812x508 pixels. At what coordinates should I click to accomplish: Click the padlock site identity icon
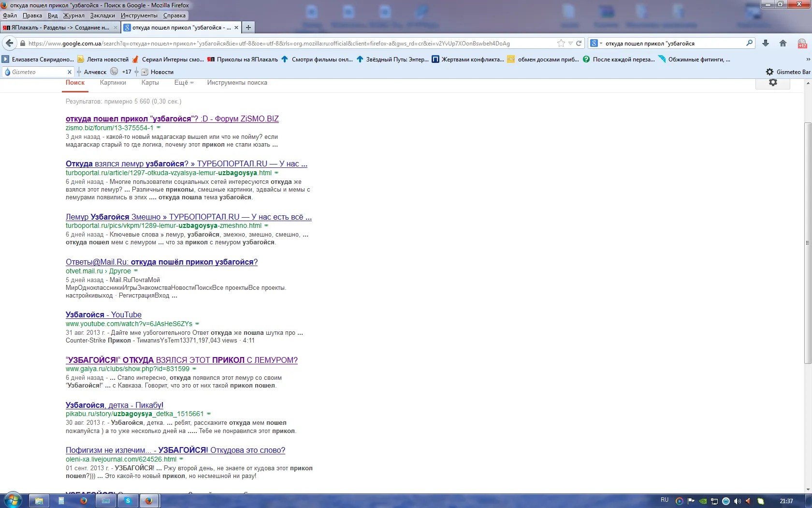tap(22, 43)
